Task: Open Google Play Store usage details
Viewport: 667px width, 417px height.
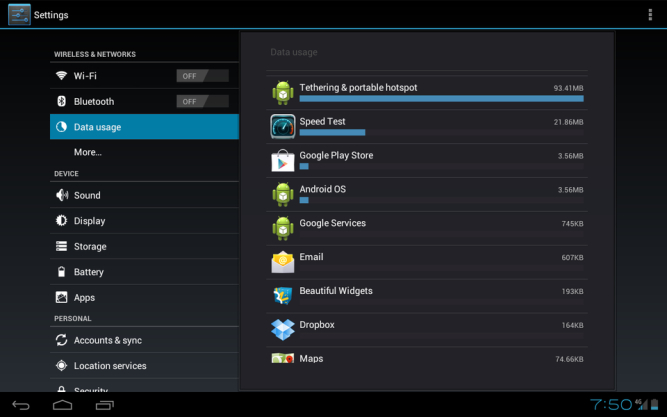Action: [x=427, y=160]
